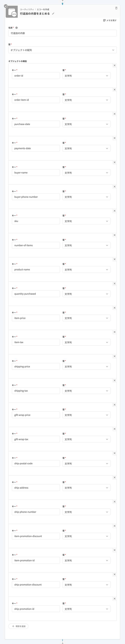Click the 項目を追加 button
The height and width of the screenshot is (644, 125).
[x=19, y=626]
